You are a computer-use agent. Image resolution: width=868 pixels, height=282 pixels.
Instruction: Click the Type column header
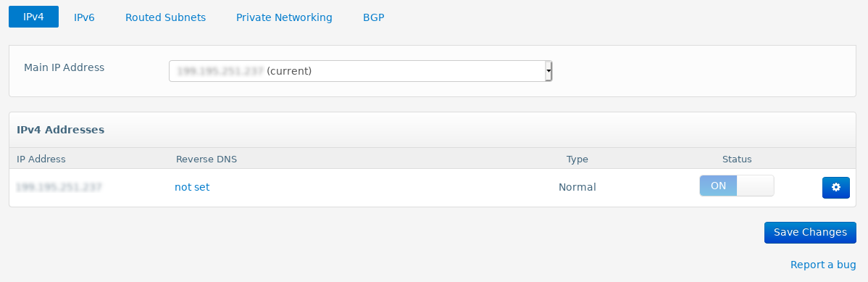coord(577,159)
